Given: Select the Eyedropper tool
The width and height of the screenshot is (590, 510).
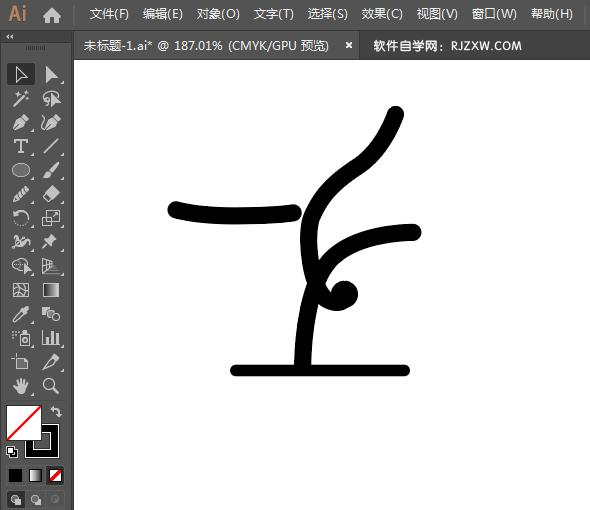Looking at the screenshot, I should click(20, 314).
